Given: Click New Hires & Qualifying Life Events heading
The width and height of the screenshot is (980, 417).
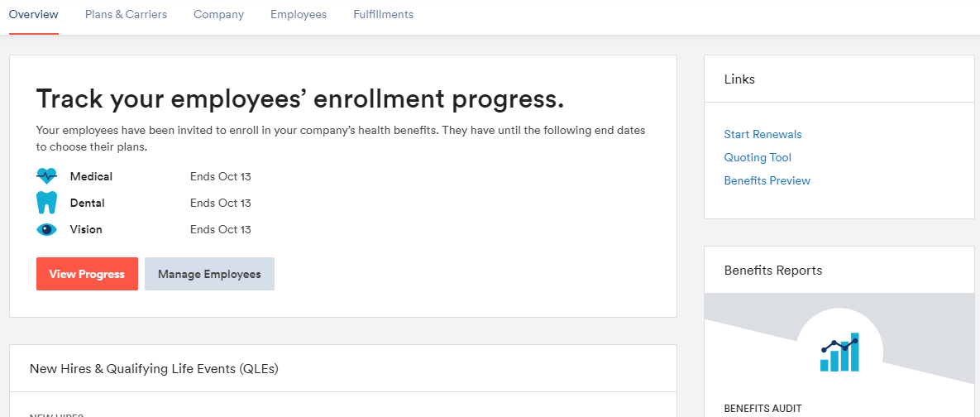Looking at the screenshot, I should [x=154, y=369].
